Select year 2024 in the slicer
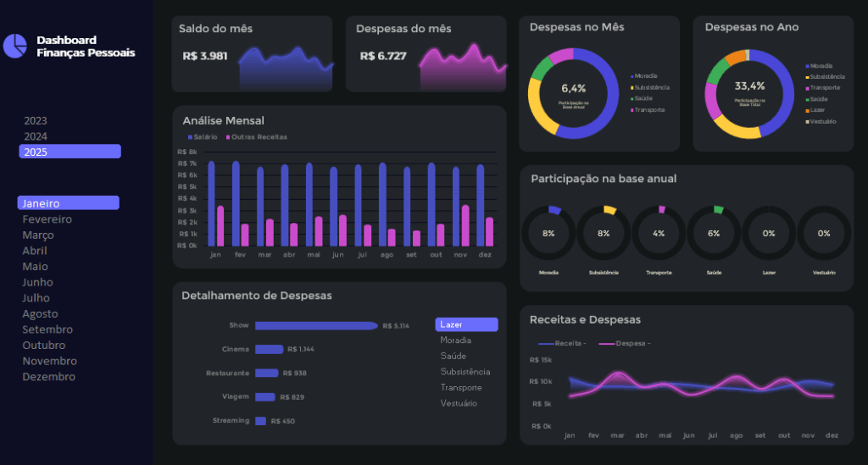 pyautogui.click(x=36, y=136)
